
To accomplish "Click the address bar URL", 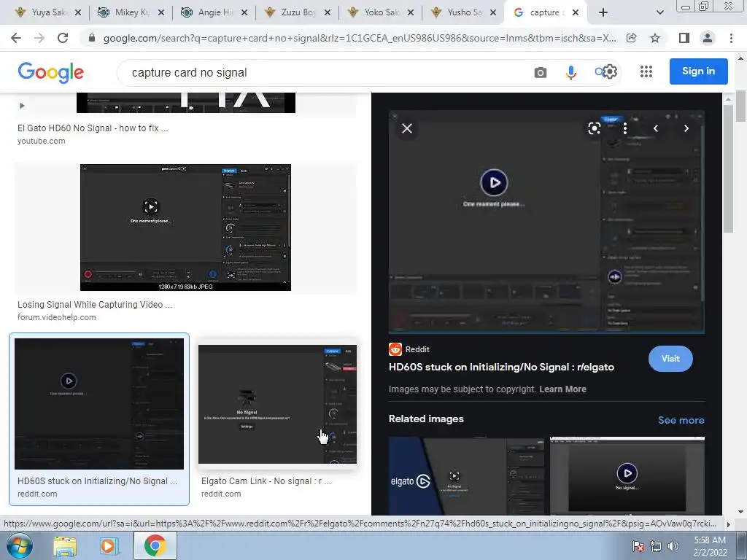I will click(360, 38).
